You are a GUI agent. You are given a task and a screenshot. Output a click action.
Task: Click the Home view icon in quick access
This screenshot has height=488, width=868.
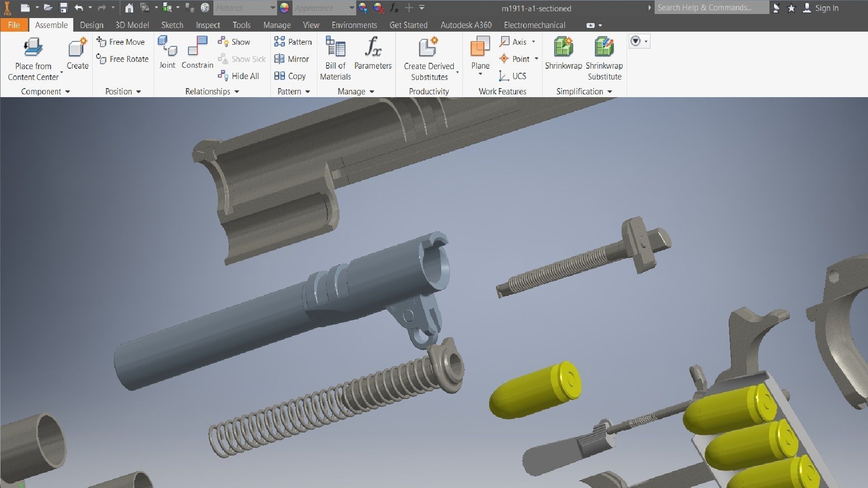tap(129, 8)
